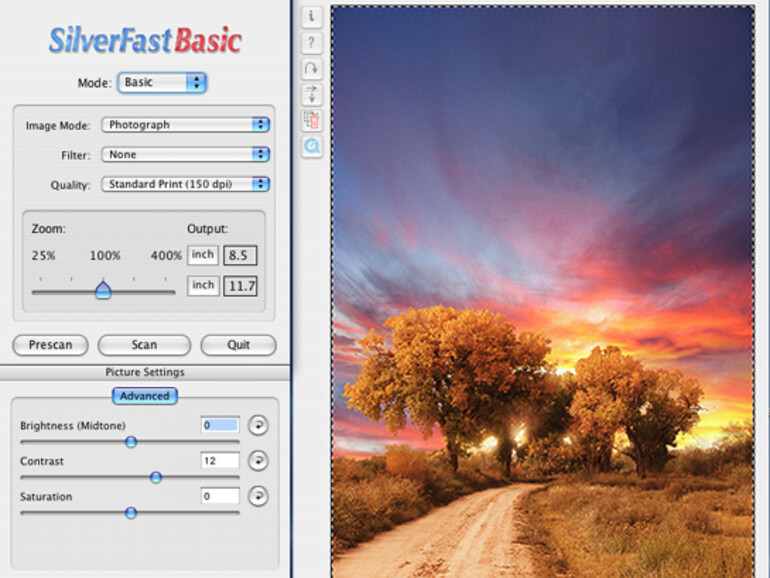This screenshot has width=770, height=578.
Task: Click the info icon in the vertical toolbar
Action: point(311,17)
